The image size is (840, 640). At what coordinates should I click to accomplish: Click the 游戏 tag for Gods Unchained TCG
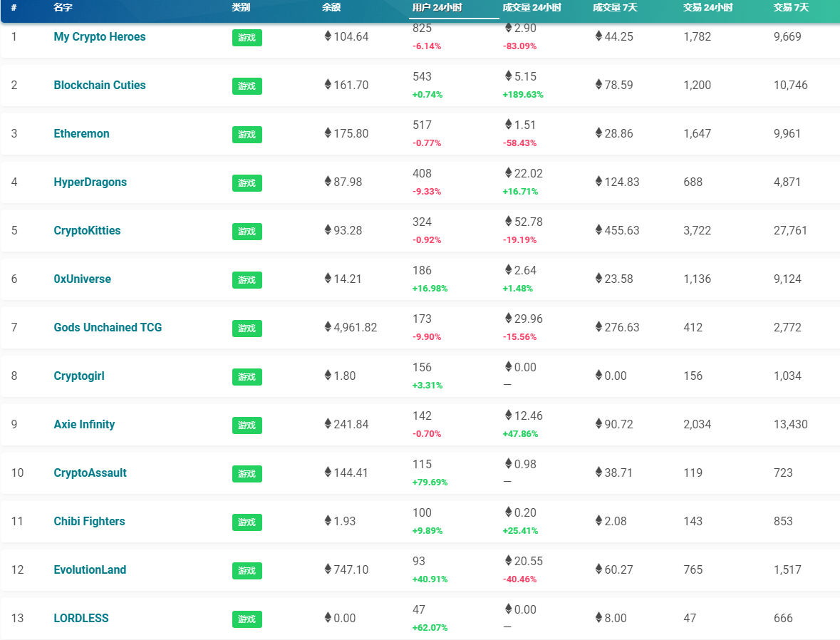pos(247,328)
